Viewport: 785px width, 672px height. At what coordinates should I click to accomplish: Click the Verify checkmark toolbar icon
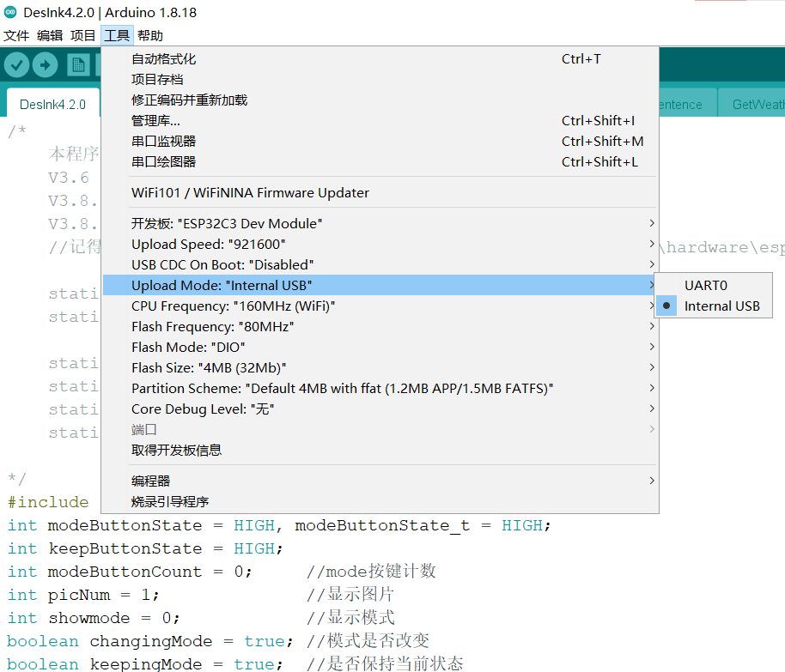[x=16, y=65]
